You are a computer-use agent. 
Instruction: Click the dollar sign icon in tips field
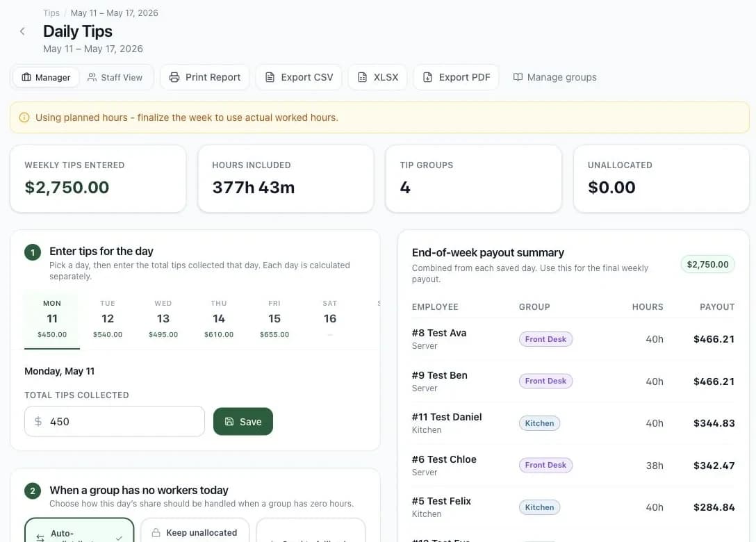click(x=38, y=422)
